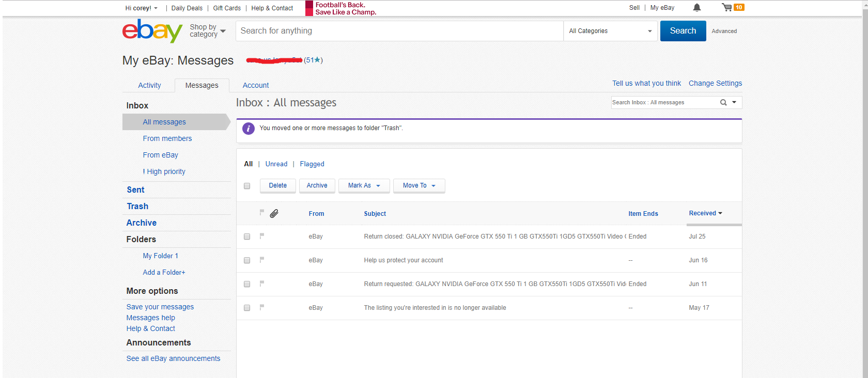Click the eBay logo
868x378 pixels.
pos(152,31)
